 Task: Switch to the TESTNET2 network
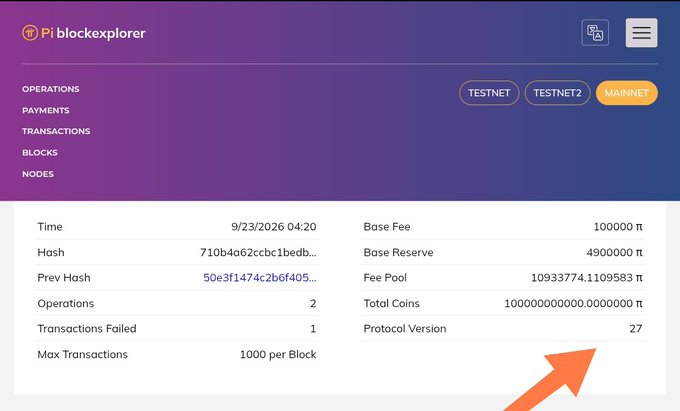point(557,93)
